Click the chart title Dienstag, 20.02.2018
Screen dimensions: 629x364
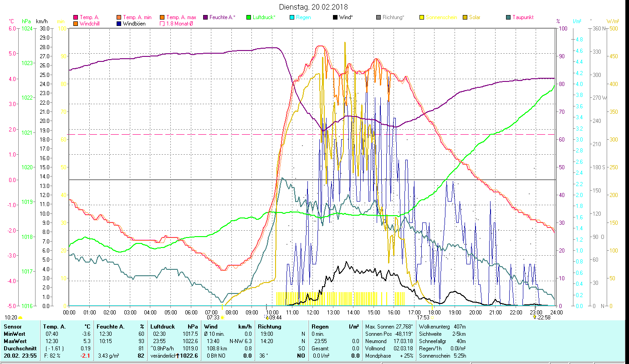coord(313,7)
